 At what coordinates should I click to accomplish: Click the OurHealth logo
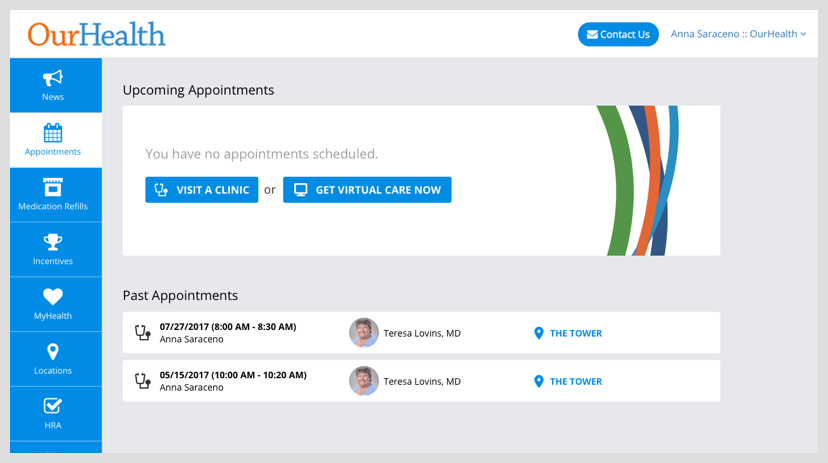click(97, 34)
